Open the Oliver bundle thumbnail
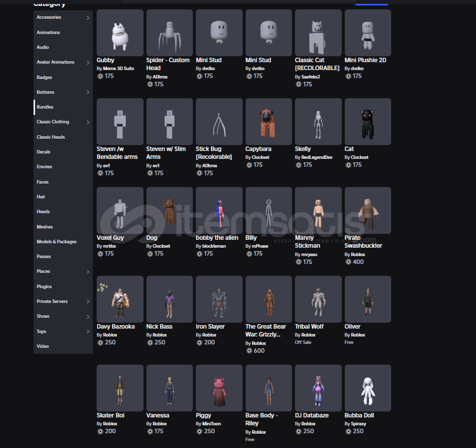This screenshot has width=476, height=448. (367, 299)
